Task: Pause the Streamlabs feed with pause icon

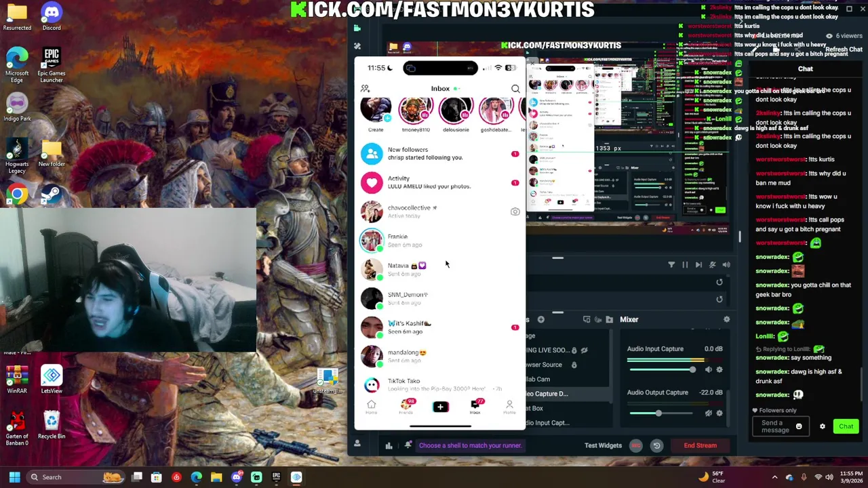Action: pos(685,265)
